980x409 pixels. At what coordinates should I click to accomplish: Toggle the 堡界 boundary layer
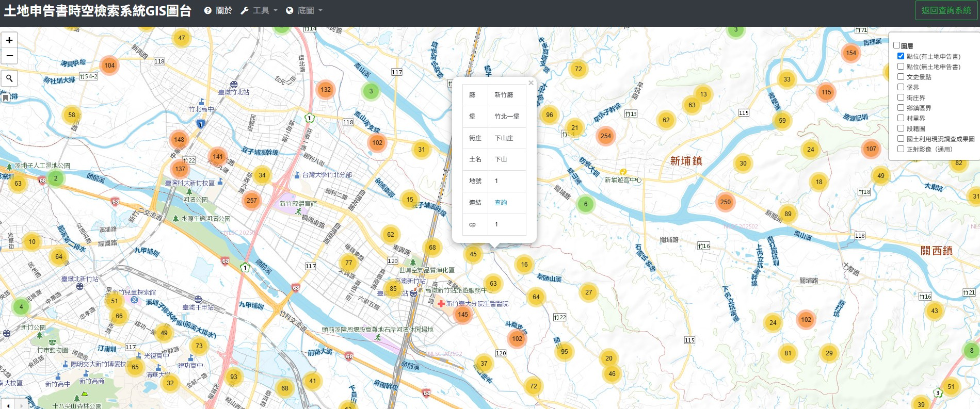901,87
